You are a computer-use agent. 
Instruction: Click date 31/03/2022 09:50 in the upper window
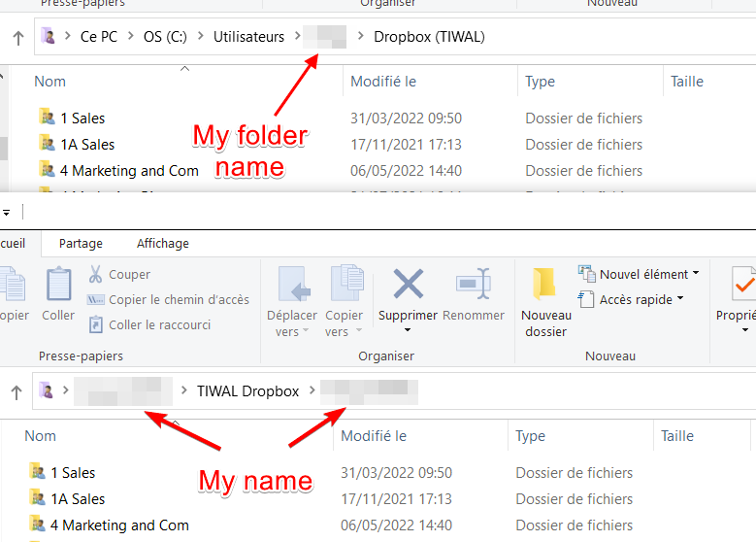pyautogui.click(x=406, y=119)
